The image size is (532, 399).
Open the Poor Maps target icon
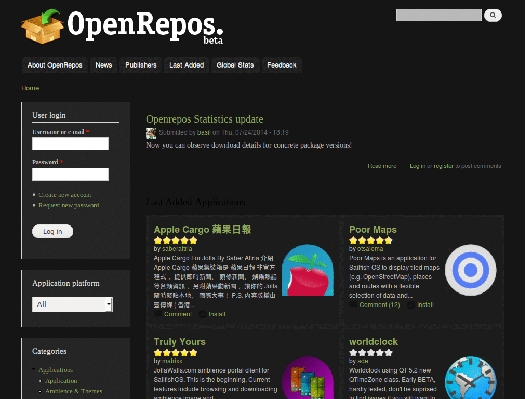470,270
